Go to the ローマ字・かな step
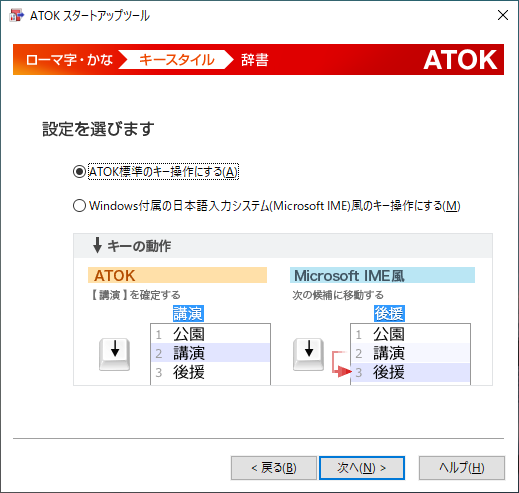This screenshot has height=493, width=519. pyautogui.click(x=69, y=60)
